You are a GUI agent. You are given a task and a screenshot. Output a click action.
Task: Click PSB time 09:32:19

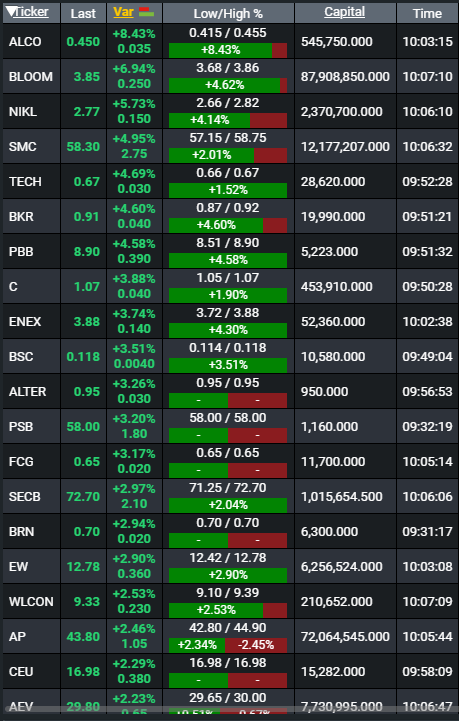428,426
